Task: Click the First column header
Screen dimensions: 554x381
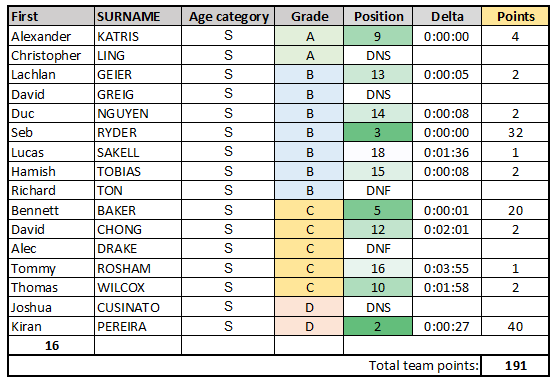Action: (x=51, y=16)
